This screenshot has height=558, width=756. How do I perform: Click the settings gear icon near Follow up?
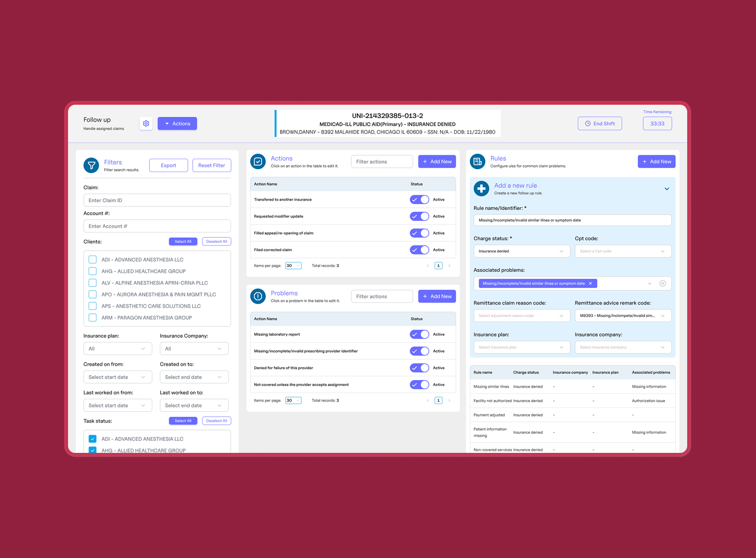pos(146,123)
